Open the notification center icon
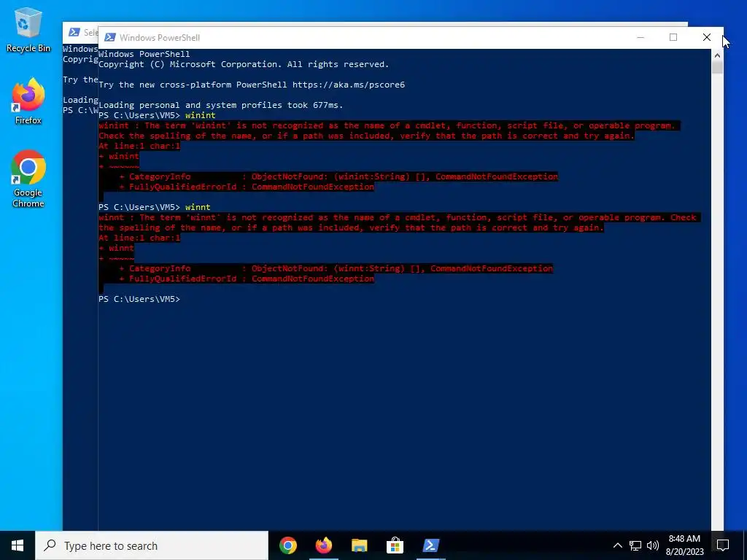 [723, 545]
